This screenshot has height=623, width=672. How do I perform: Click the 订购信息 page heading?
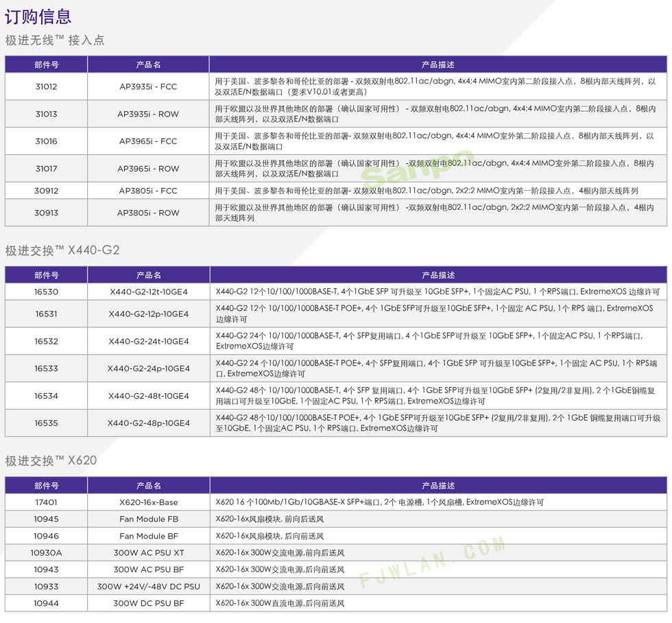pyautogui.click(x=38, y=16)
